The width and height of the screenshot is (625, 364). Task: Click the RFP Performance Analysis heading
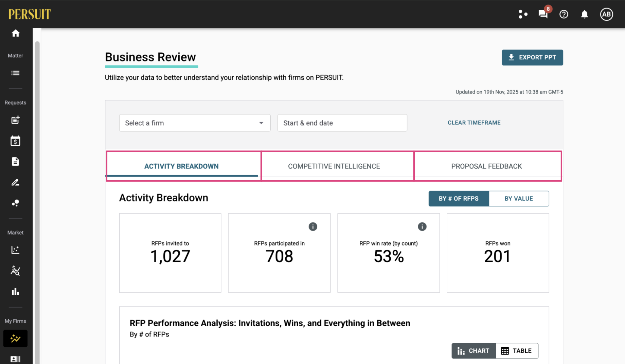[x=270, y=323]
